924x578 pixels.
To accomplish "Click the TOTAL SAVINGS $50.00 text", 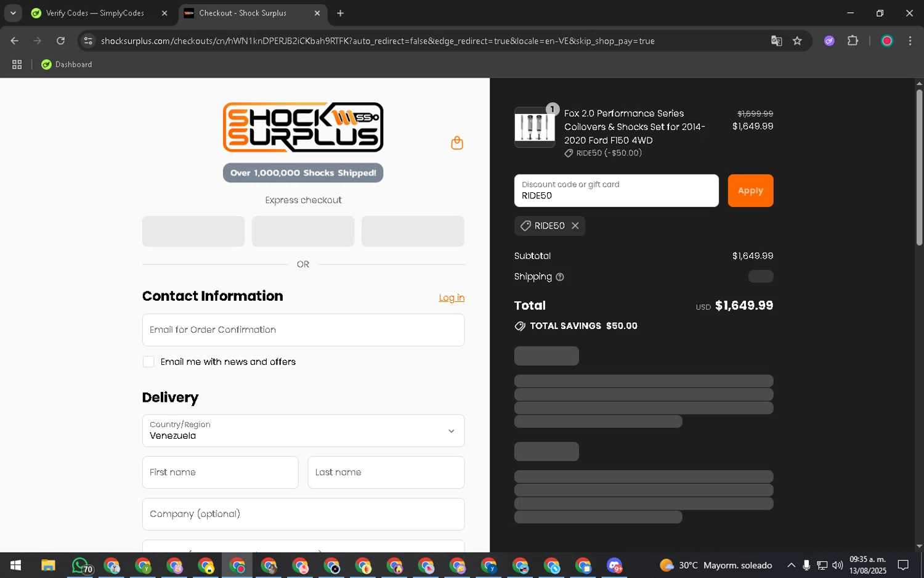I will point(583,326).
